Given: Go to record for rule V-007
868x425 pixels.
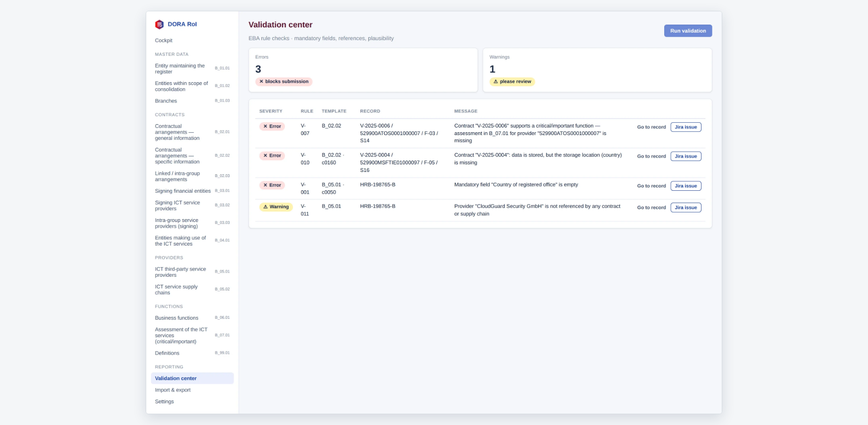Looking at the screenshot, I should 651,127.
